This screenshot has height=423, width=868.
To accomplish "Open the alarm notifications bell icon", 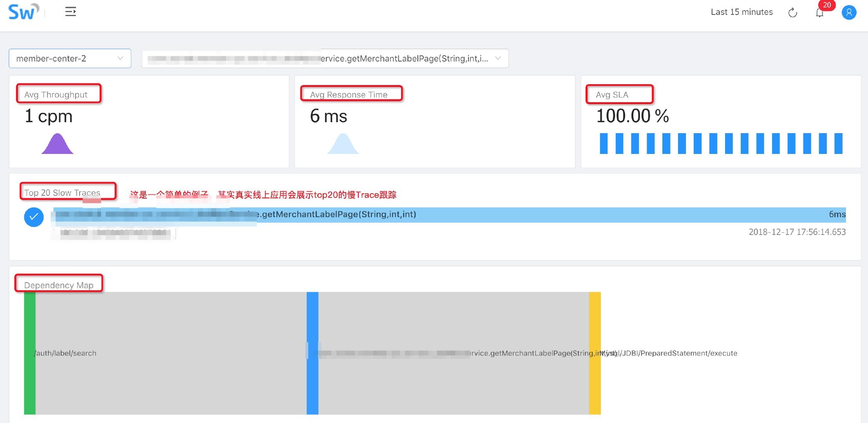I will (819, 13).
